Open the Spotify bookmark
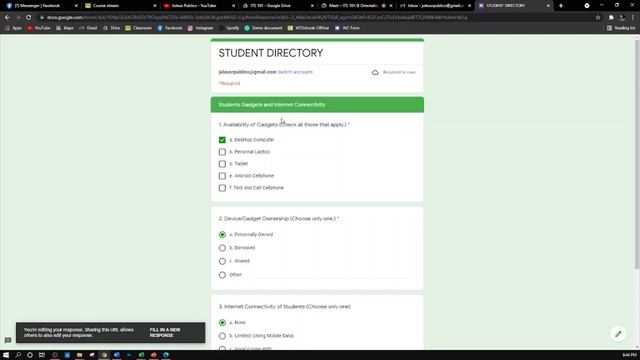 (x=229, y=28)
